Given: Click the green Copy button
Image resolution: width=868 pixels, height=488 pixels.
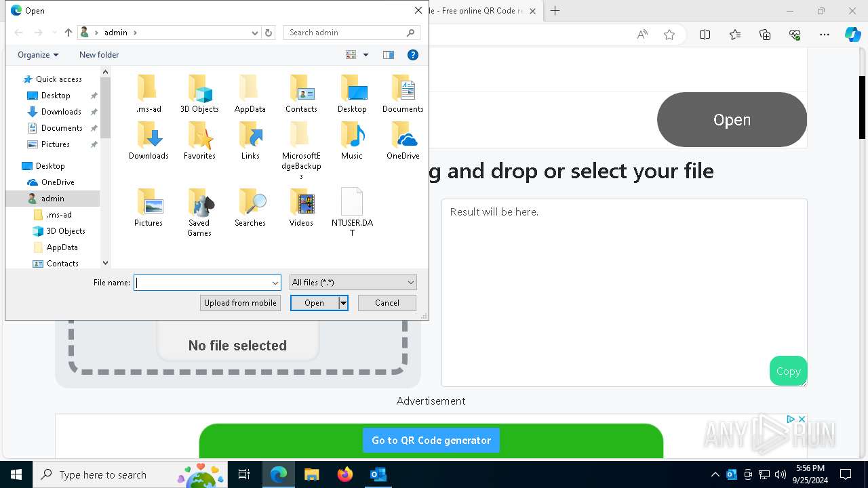Looking at the screenshot, I should click(x=788, y=371).
